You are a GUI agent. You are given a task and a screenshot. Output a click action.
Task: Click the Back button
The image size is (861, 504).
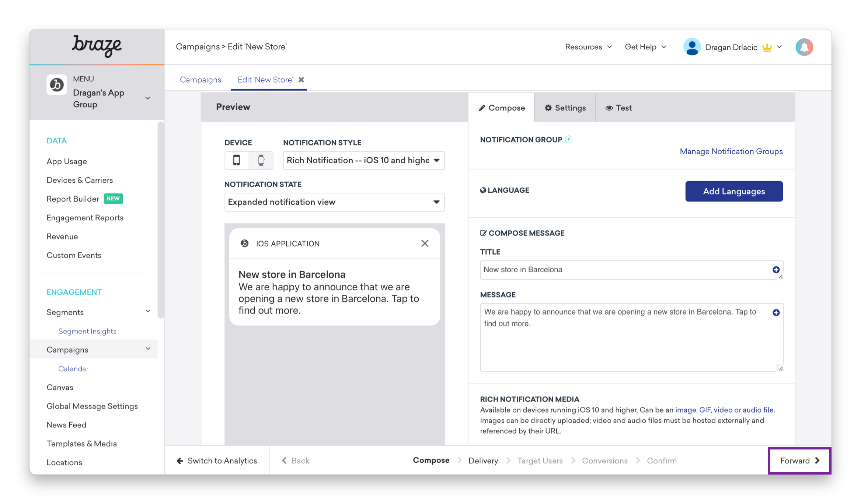click(x=296, y=461)
